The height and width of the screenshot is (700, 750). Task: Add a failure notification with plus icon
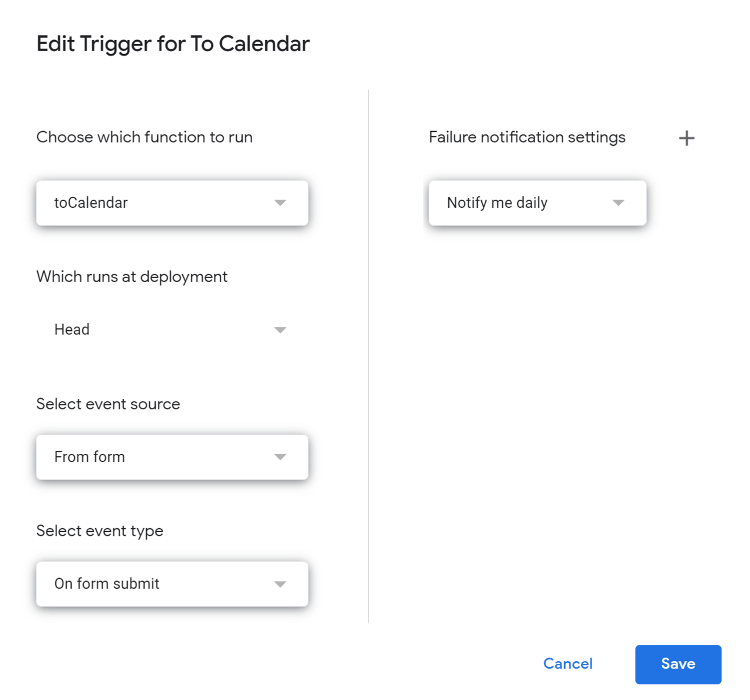pos(686,138)
